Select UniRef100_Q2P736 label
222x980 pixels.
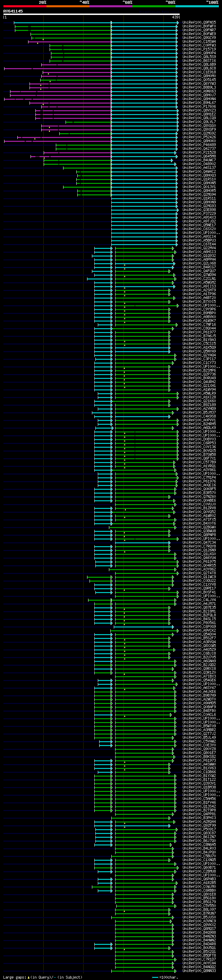click(199, 374)
